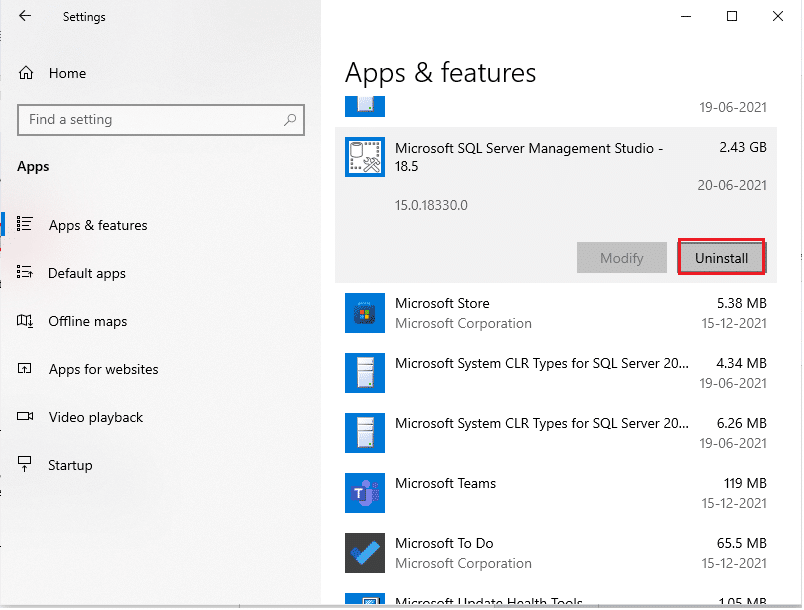This screenshot has height=610, width=804.
Task: Open Apps & features section
Action: coord(98,225)
